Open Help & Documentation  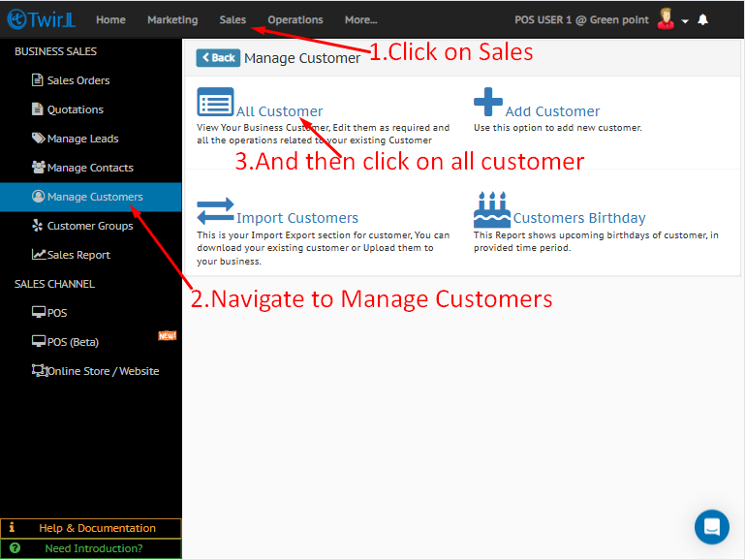click(x=91, y=528)
